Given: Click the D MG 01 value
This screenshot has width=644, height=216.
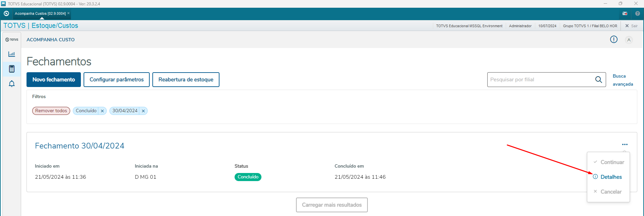Looking at the screenshot, I should (x=146, y=177).
